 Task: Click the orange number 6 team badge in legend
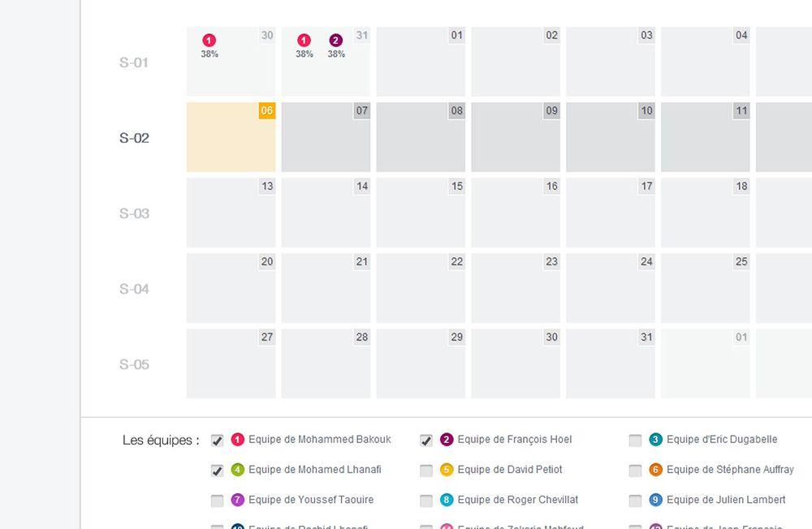[x=656, y=470]
